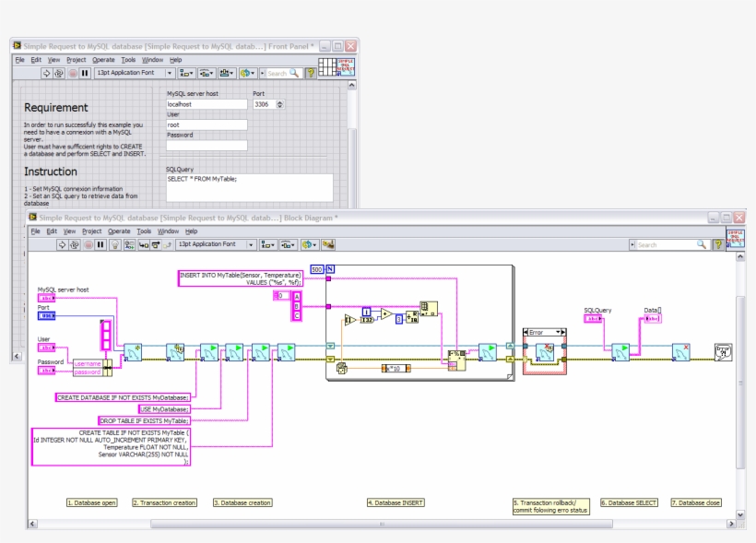Click Clean Up Diagram broom icon
The height and width of the screenshot is (543, 756).
pos(328,244)
